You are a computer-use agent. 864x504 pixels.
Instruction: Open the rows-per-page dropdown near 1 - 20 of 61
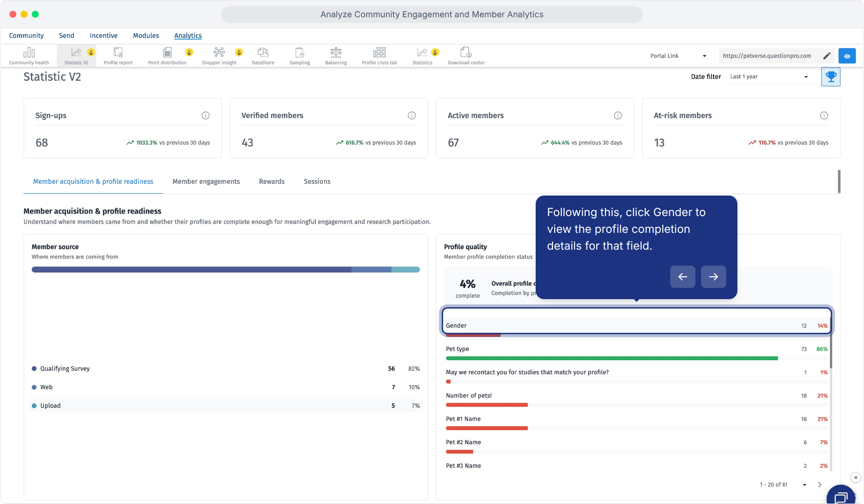coord(805,485)
